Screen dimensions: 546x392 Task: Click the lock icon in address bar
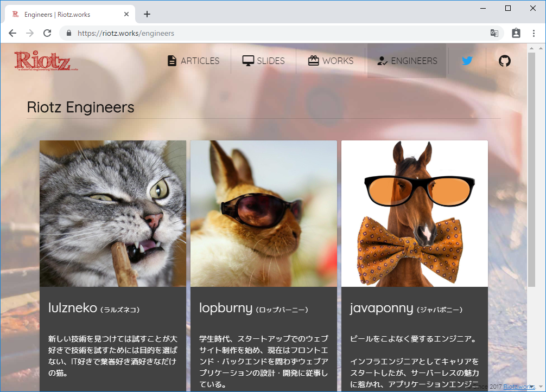69,33
